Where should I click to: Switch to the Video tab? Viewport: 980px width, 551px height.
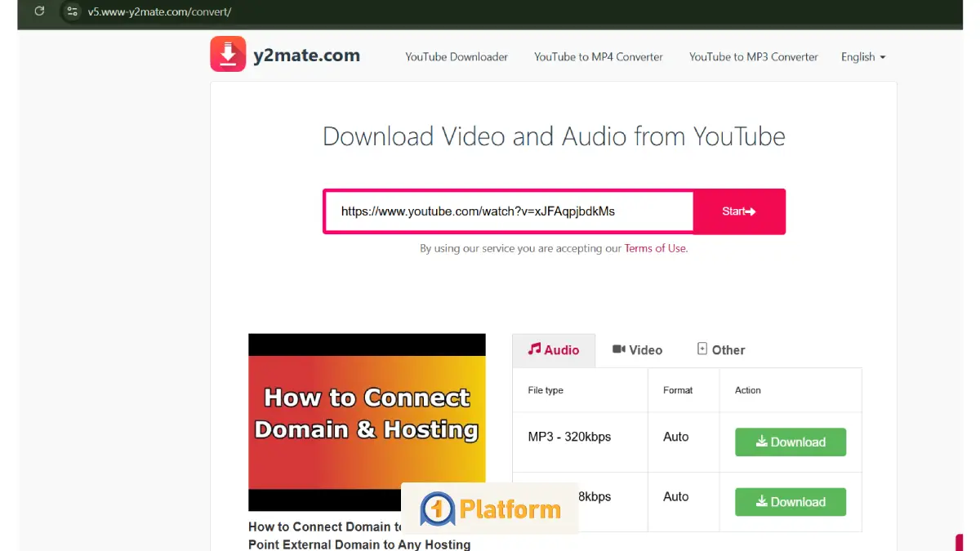click(x=637, y=350)
